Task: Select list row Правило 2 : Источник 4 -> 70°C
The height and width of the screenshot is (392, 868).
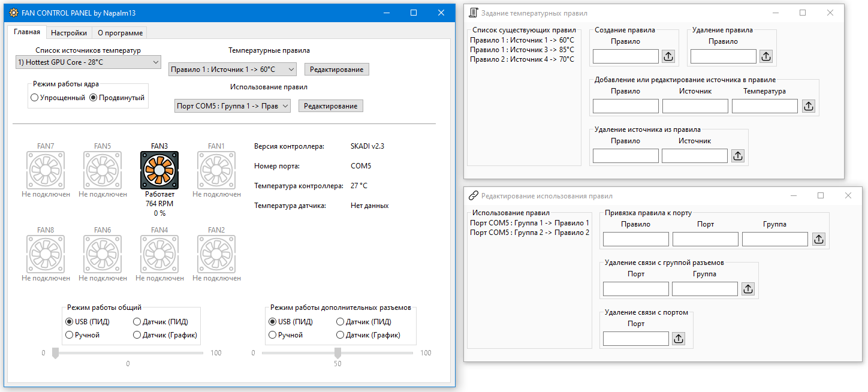Action: (522, 59)
